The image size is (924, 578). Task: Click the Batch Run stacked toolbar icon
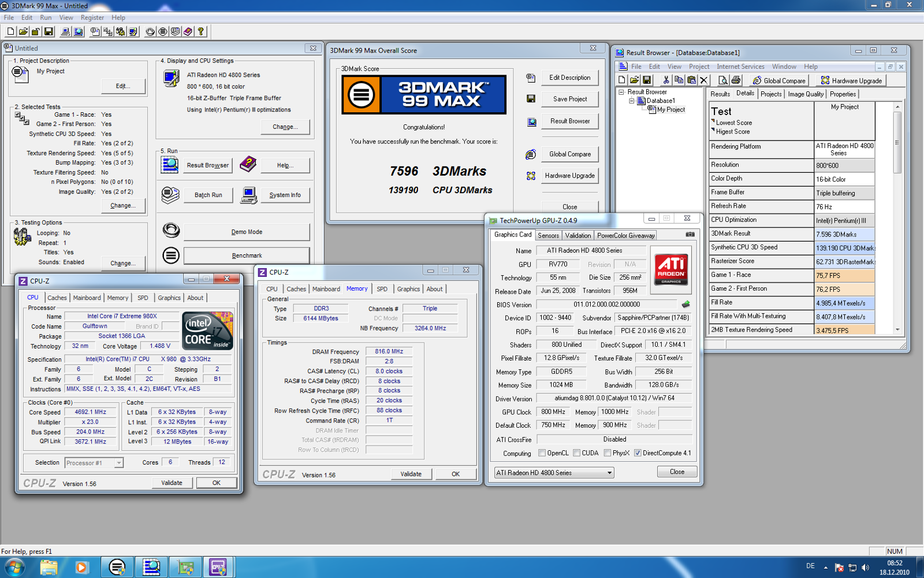(x=176, y=32)
